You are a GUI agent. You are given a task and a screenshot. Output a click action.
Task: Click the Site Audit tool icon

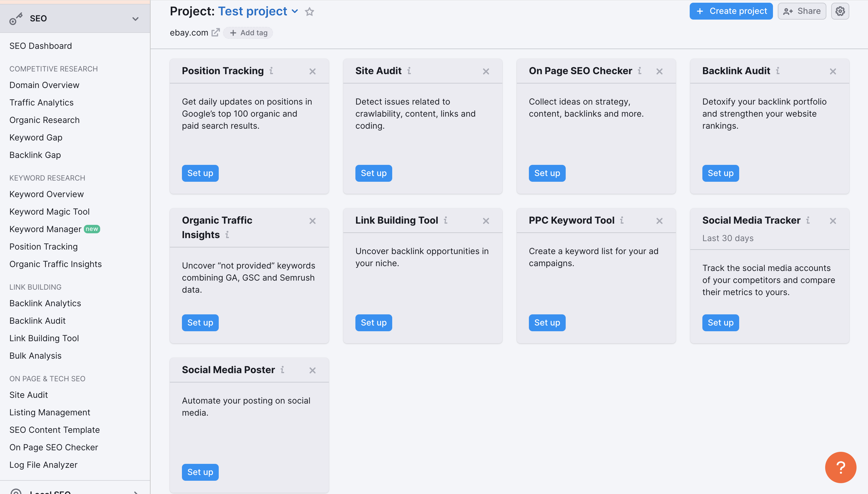(x=409, y=71)
